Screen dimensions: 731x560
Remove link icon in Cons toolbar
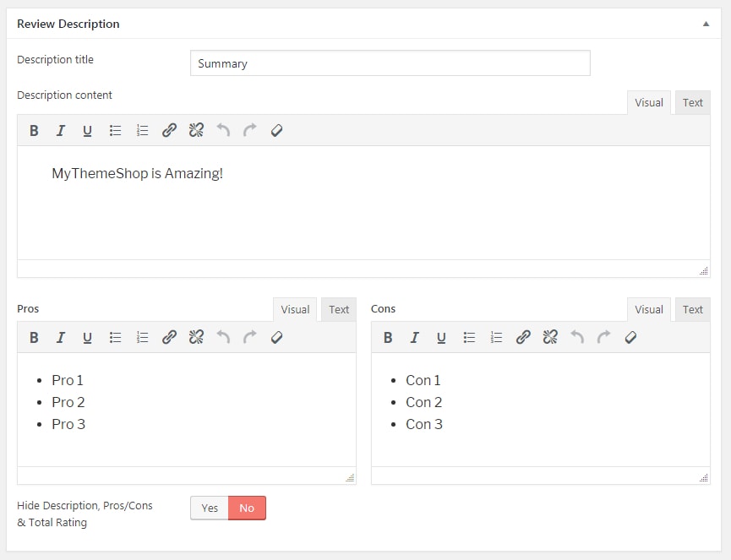pos(550,337)
